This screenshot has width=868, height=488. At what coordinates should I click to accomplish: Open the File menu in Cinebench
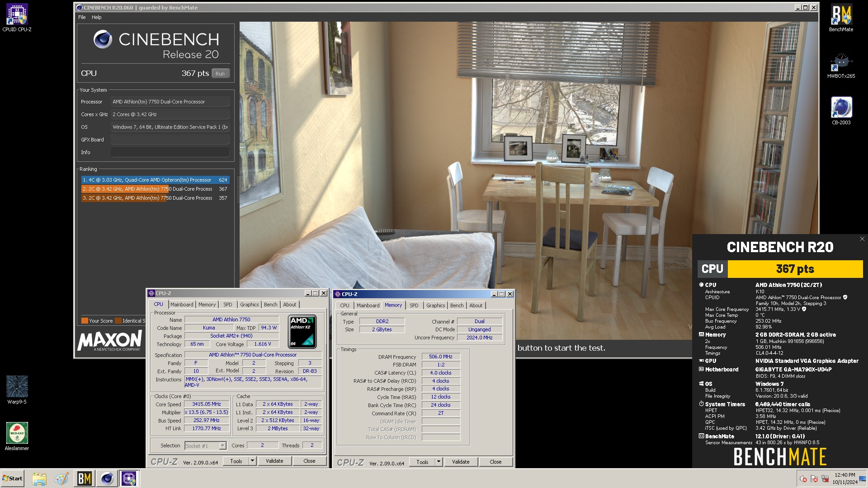[82, 17]
